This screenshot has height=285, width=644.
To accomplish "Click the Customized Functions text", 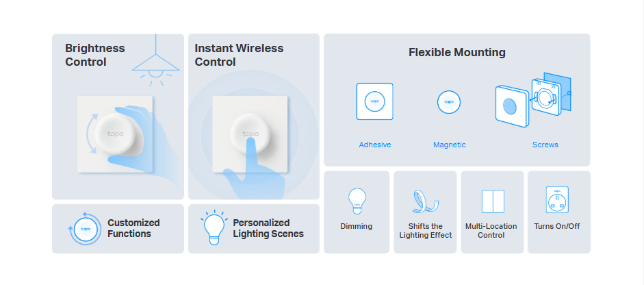I will [x=133, y=228].
